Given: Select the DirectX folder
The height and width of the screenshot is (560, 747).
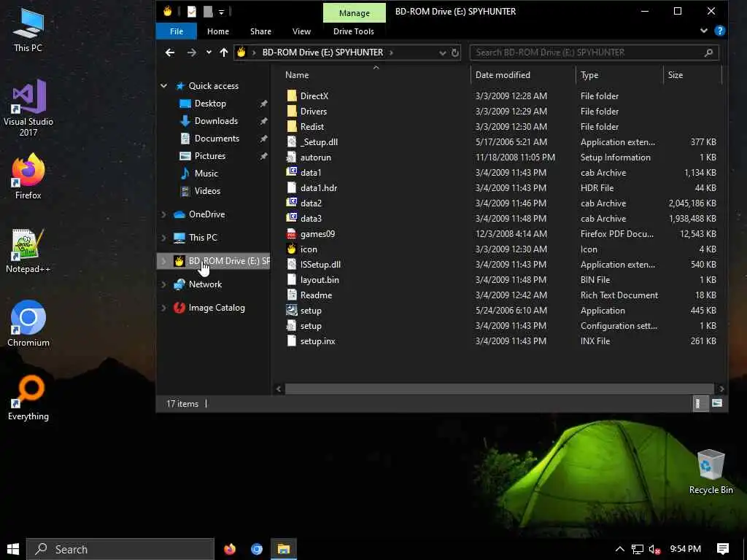Looking at the screenshot, I should click(x=314, y=96).
